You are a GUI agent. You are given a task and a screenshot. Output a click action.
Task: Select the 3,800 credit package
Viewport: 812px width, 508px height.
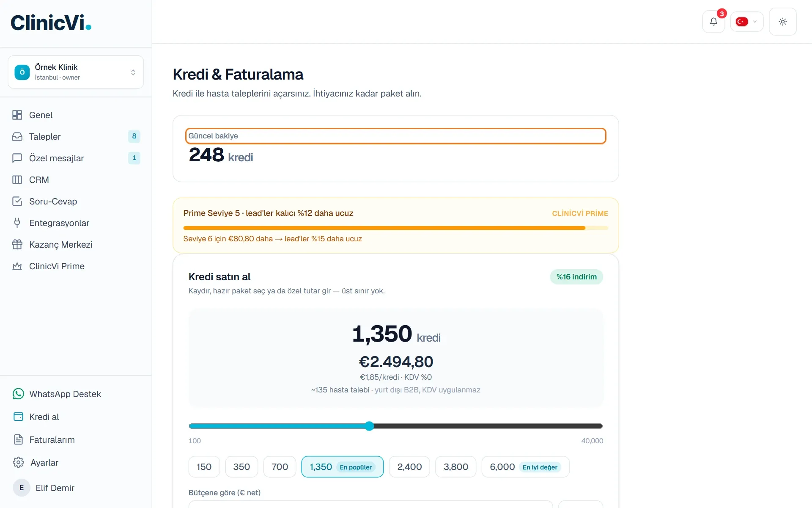456,467
